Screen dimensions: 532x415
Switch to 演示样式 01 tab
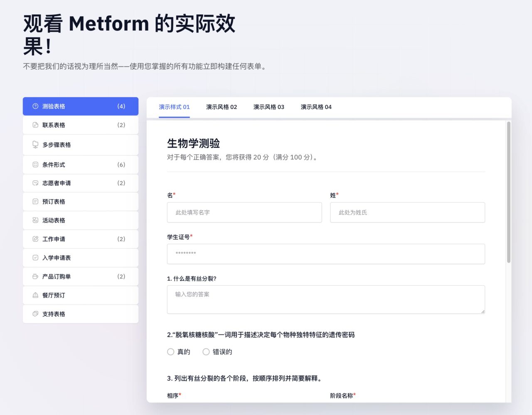174,107
